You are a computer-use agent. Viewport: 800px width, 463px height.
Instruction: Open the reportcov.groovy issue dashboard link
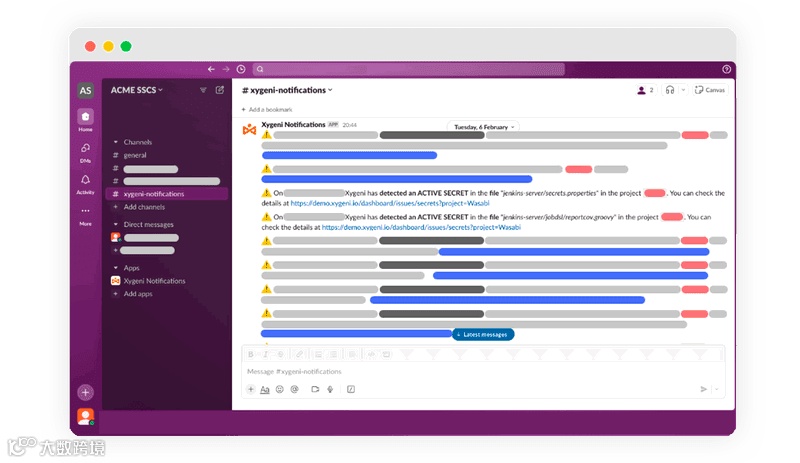pyautogui.click(x=421, y=227)
